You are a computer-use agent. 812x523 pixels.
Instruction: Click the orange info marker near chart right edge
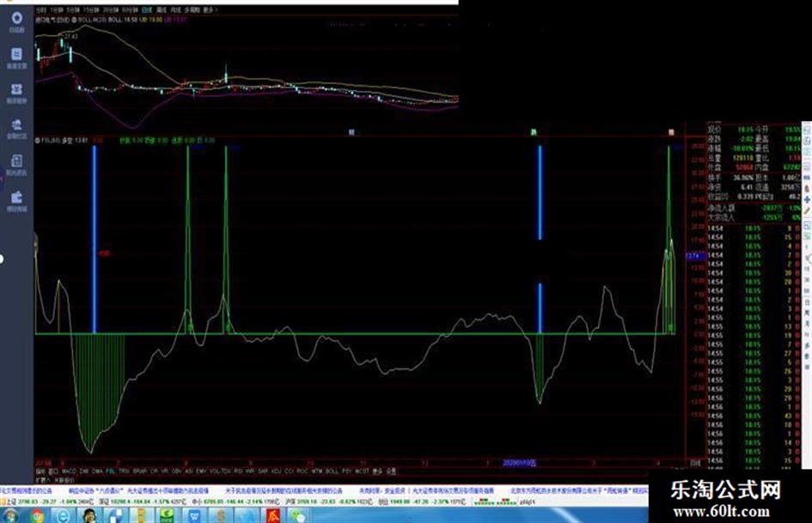point(672,132)
